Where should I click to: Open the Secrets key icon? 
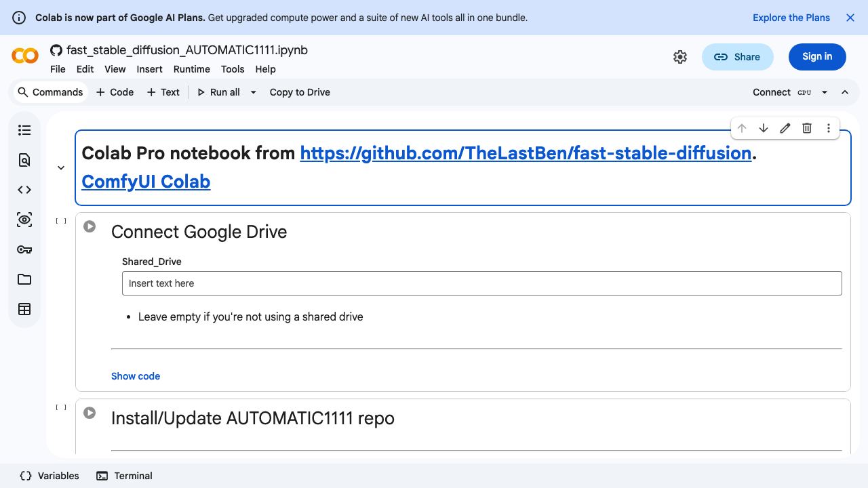click(x=24, y=249)
